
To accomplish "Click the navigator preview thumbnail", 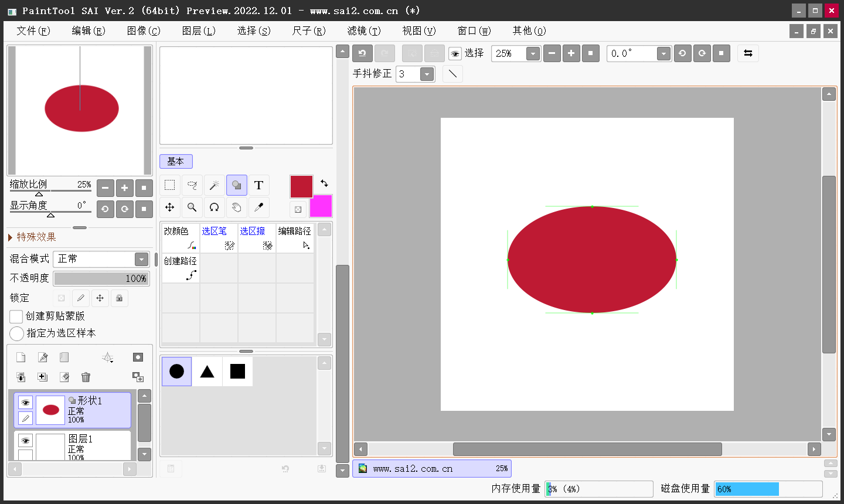I will (80, 110).
